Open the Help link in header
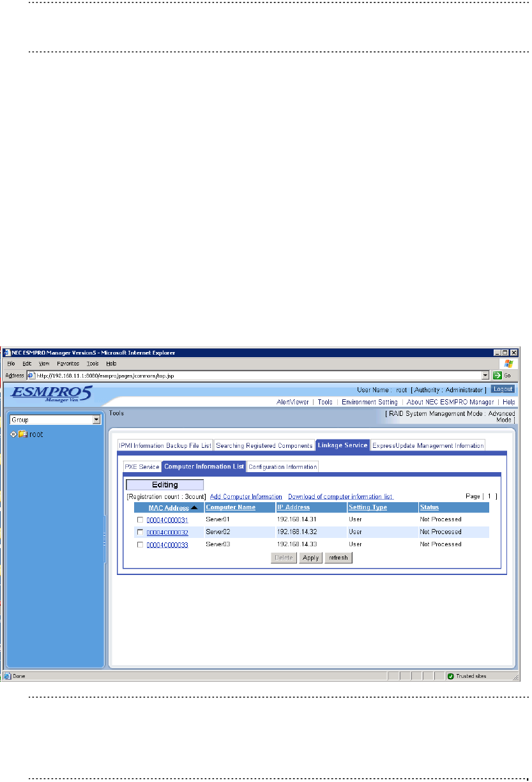The width and height of the screenshot is (532, 782). tap(508, 402)
